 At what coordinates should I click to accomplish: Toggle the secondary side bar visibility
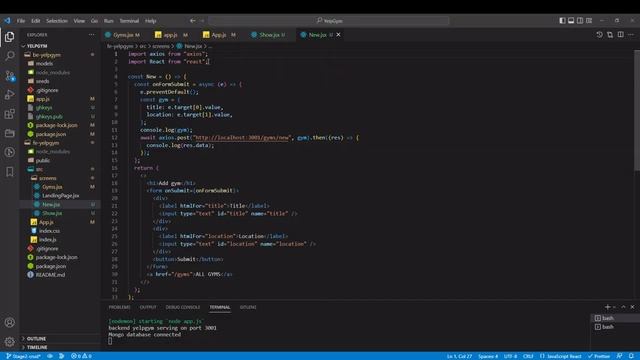point(580,20)
